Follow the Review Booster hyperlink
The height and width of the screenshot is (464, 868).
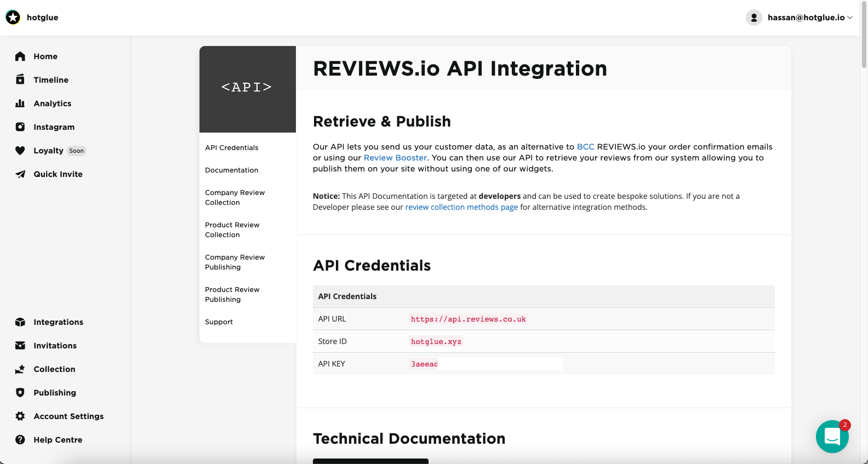pyautogui.click(x=395, y=158)
